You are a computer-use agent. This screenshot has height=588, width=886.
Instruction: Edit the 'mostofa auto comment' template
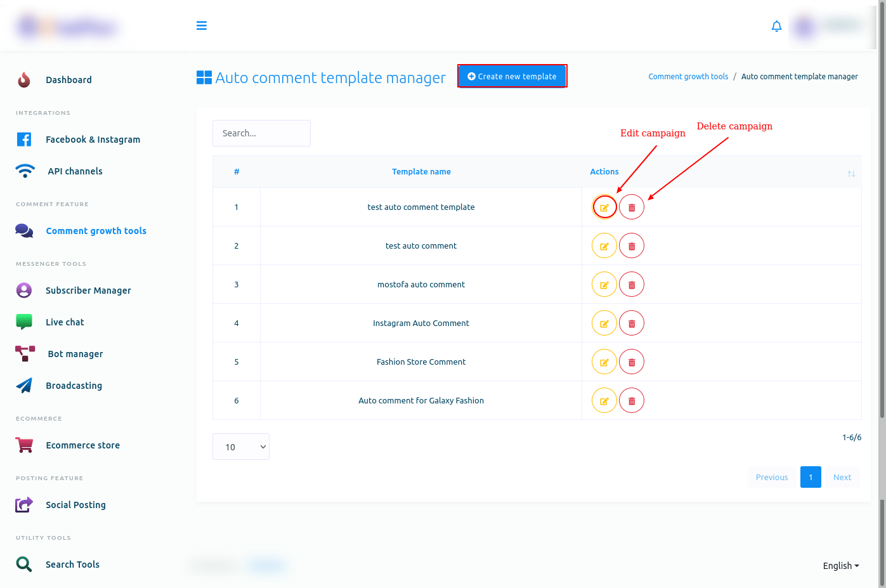(x=604, y=285)
